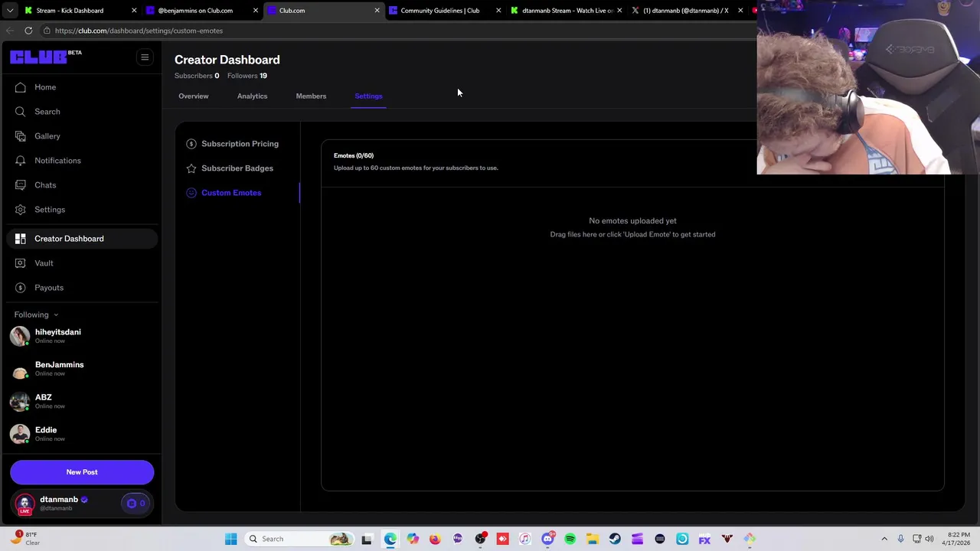Close the active Club.com browser tab

(x=377, y=11)
